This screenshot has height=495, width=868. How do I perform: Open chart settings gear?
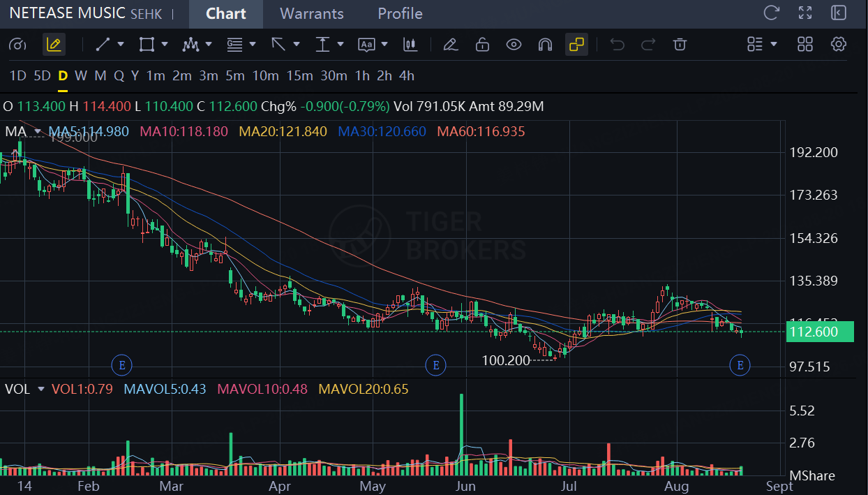pyautogui.click(x=839, y=45)
